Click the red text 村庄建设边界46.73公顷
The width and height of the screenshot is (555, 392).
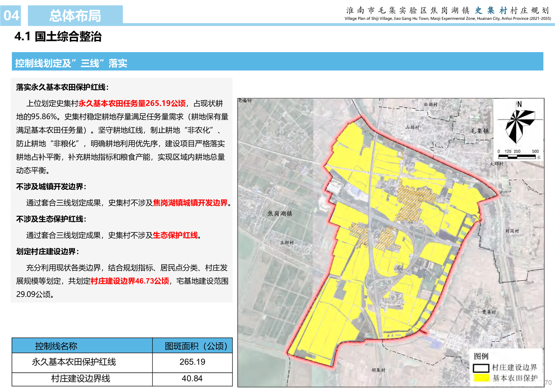(130, 281)
